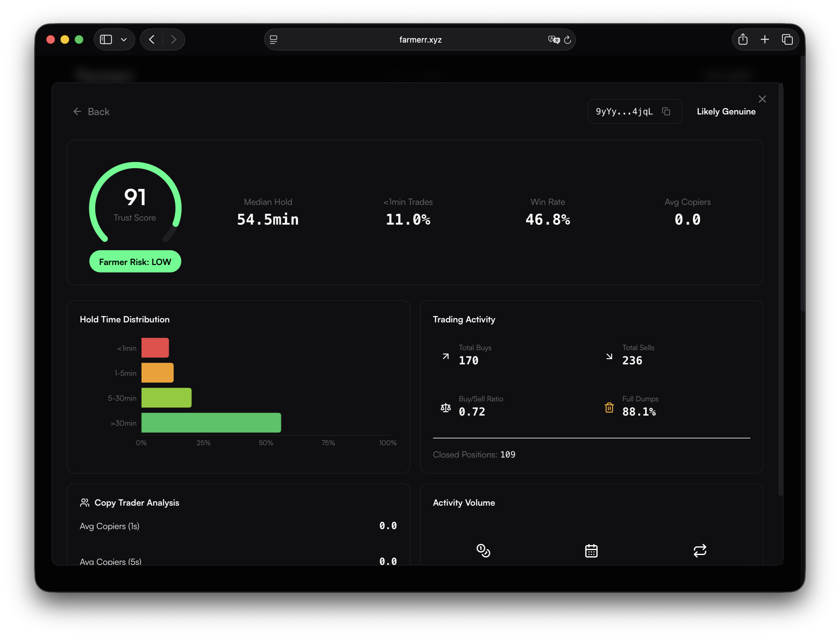Close the trader details with the X
The width and height of the screenshot is (840, 638).
point(762,99)
